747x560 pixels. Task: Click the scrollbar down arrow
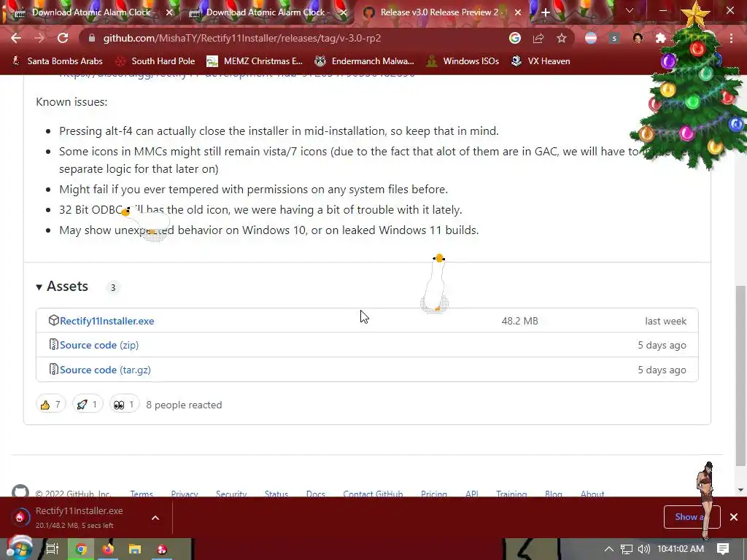(x=740, y=490)
